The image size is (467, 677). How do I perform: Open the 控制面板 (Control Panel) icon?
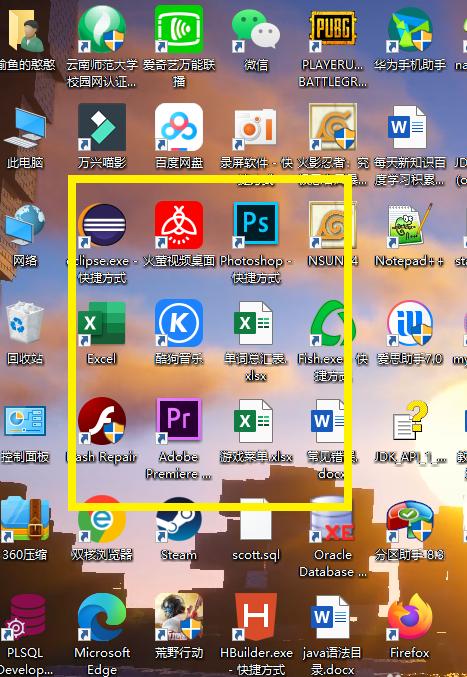(25, 421)
